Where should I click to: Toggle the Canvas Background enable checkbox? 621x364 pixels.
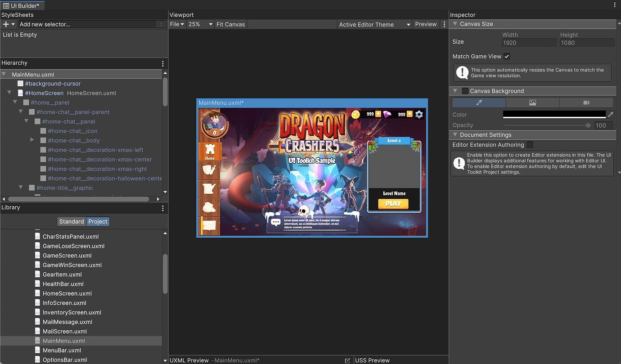point(465,90)
